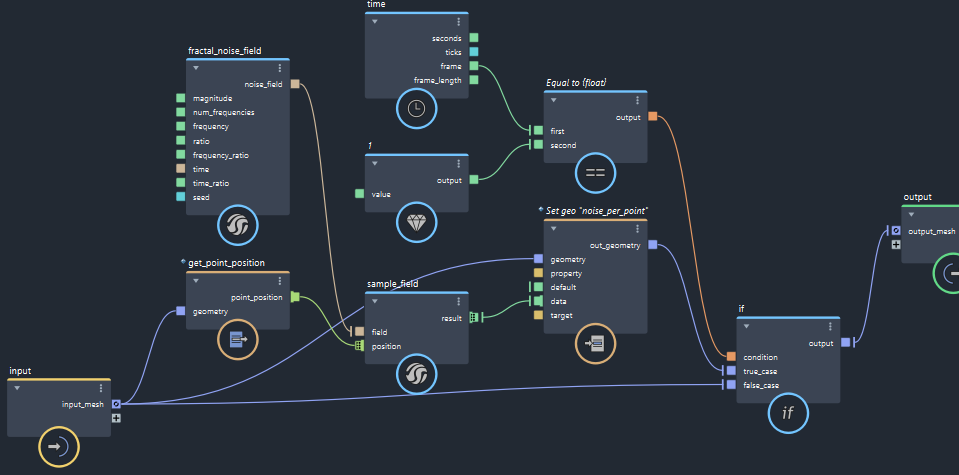The width and height of the screenshot is (959, 475).
Task: Open the Set geo node options menu
Action: pos(637,228)
